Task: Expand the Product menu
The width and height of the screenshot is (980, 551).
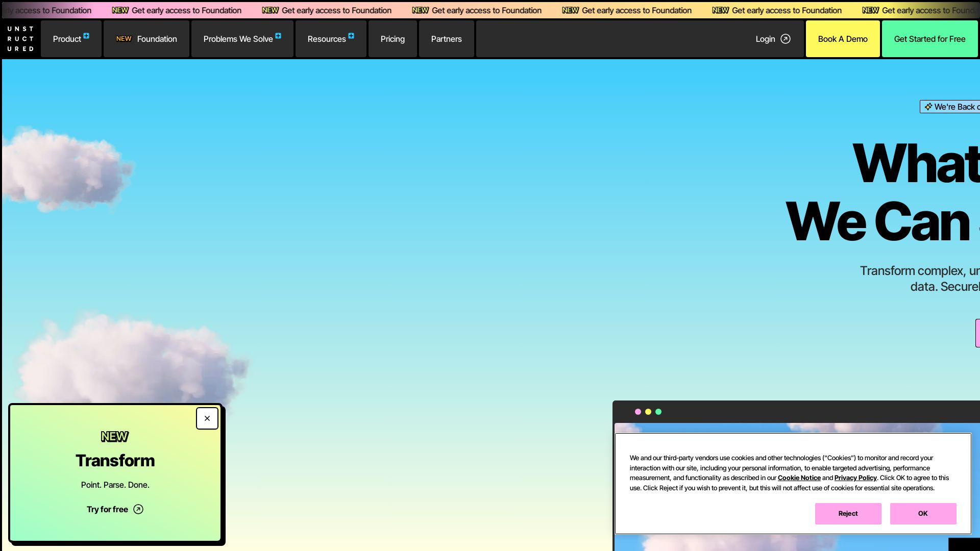Action: [71, 39]
